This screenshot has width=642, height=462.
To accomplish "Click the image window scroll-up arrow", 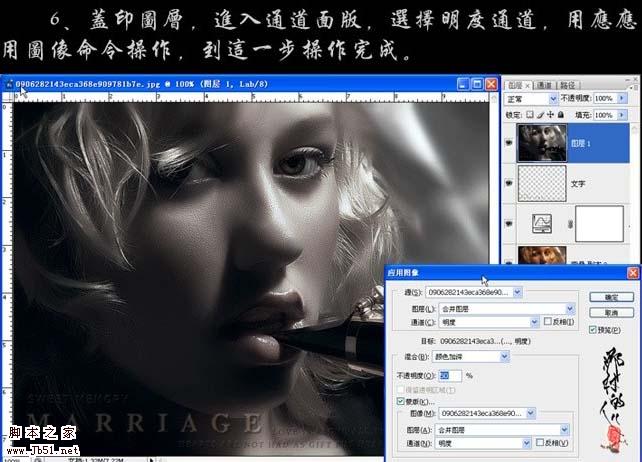I will point(494,98).
